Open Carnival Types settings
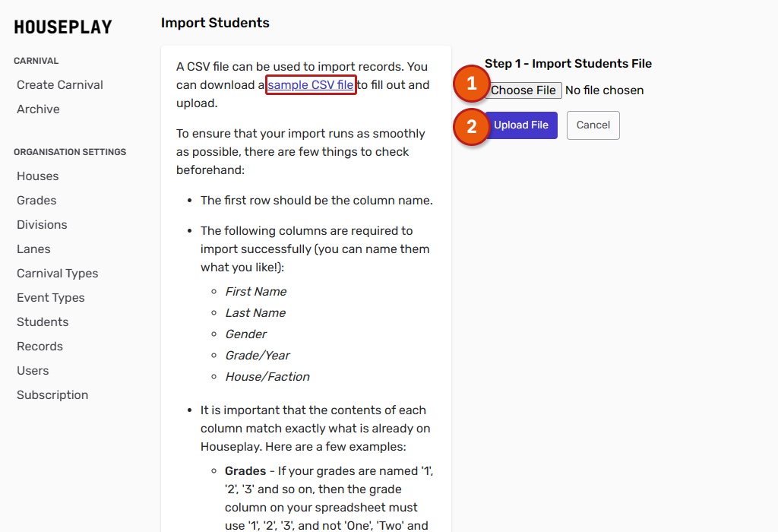This screenshot has width=778, height=532. [58, 274]
